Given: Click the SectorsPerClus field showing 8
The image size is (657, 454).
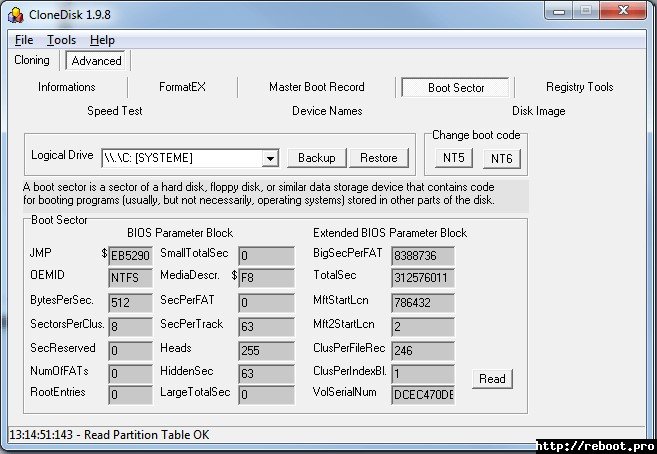Looking at the screenshot, I should pos(130,327).
